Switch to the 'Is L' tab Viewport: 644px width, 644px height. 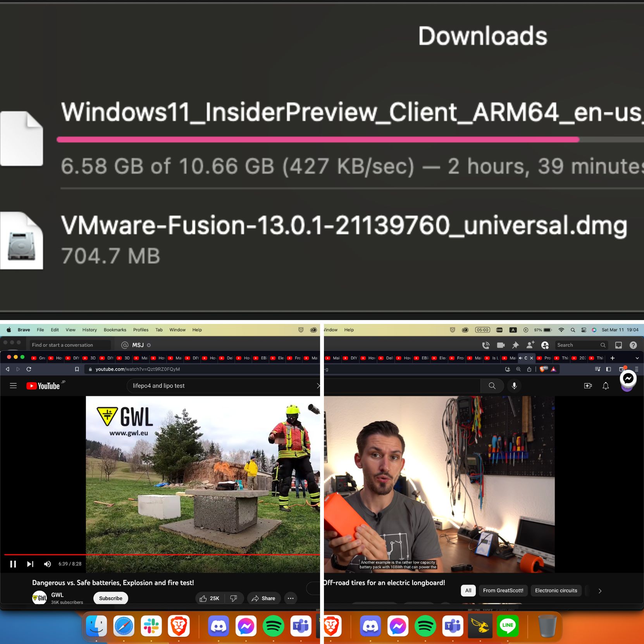pos(492,358)
